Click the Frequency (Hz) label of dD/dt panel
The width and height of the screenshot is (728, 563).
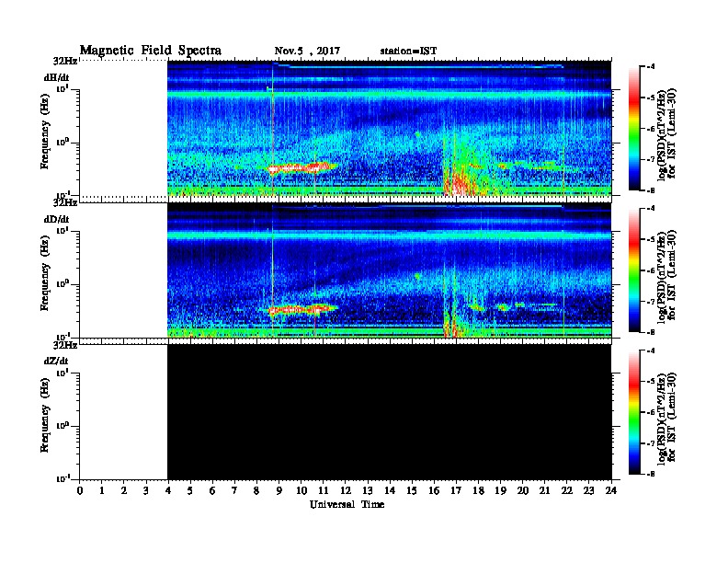click(x=45, y=273)
